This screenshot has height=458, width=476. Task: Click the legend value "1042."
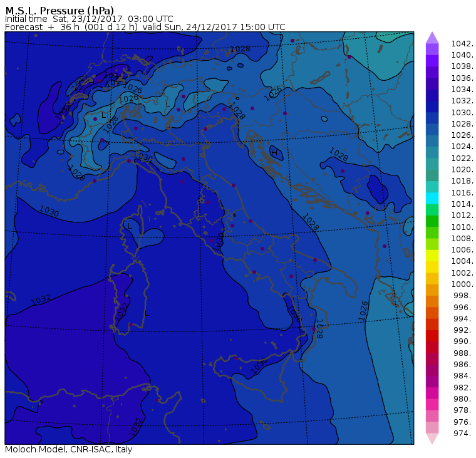(x=462, y=44)
